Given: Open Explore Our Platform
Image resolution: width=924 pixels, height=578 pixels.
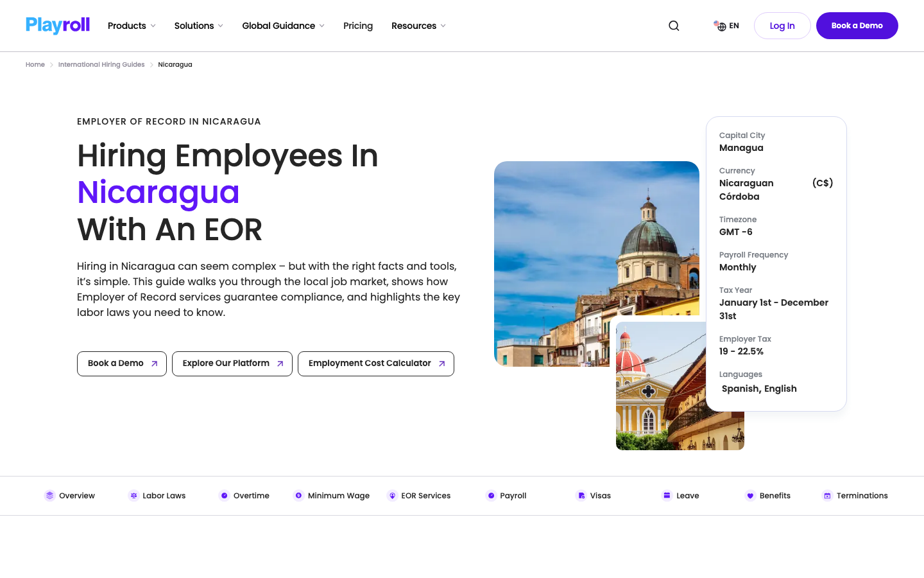Looking at the screenshot, I should coord(232,363).
